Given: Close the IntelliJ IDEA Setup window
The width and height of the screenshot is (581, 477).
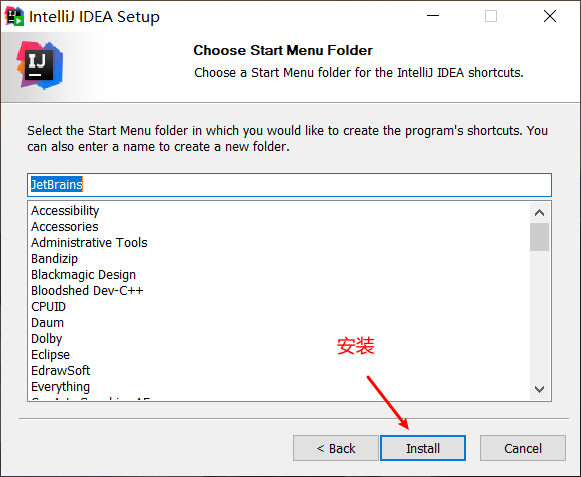Looking at the screenshot, I should coord(550,16).
